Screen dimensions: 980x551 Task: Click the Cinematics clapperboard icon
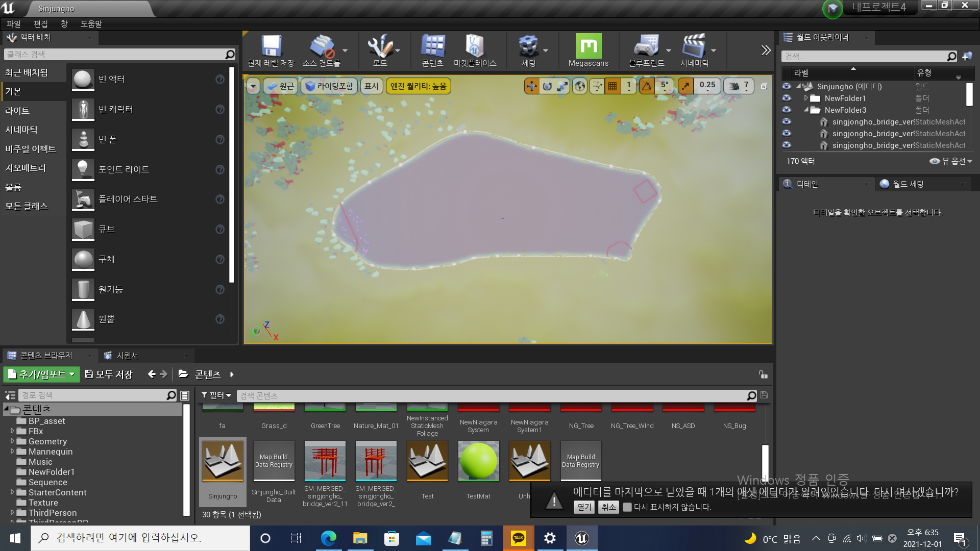click(694, 47)
